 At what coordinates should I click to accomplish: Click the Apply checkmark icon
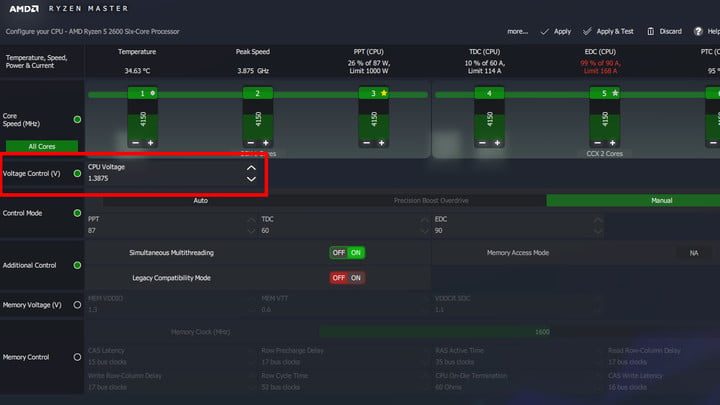[545, 32]
